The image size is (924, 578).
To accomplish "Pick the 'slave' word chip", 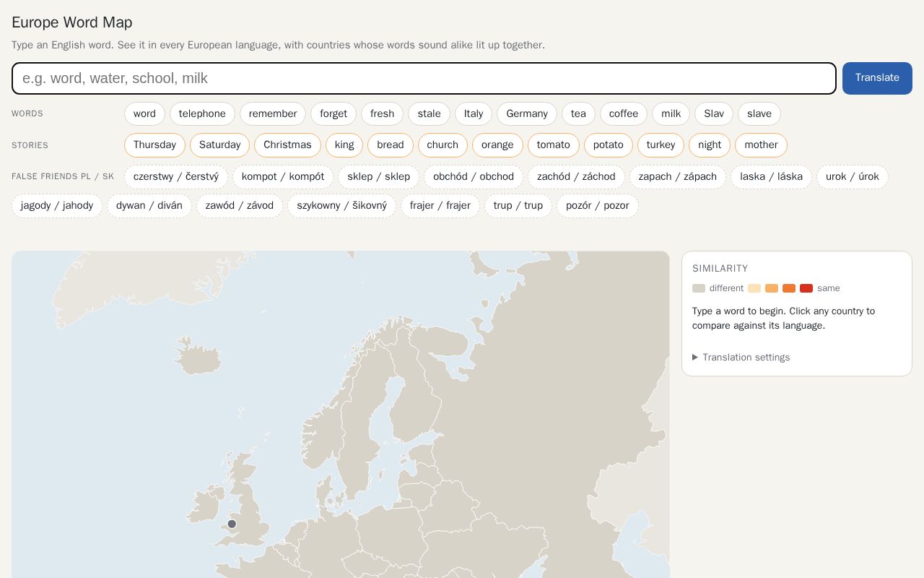I will click(x=759, y=113).
